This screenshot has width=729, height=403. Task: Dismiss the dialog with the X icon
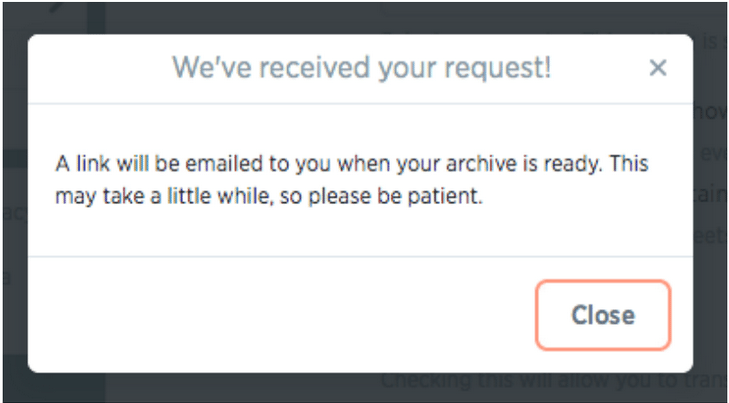658,68
